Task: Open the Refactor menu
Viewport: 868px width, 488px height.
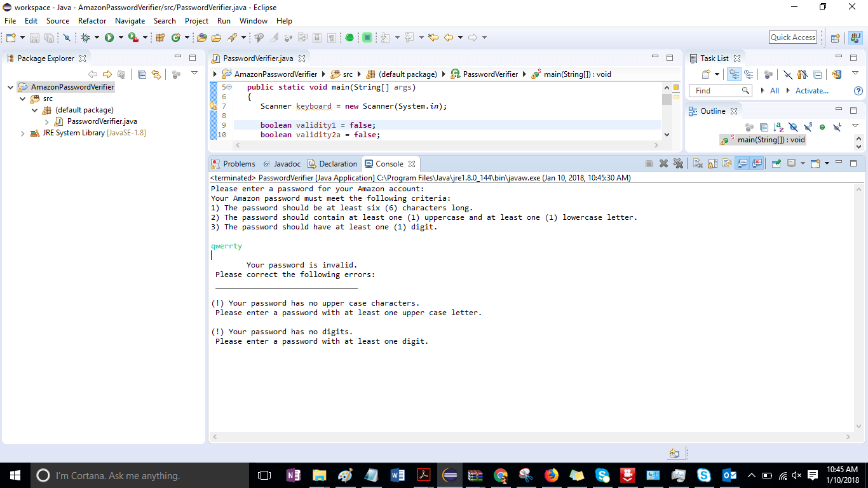Action: pos(92,21)
